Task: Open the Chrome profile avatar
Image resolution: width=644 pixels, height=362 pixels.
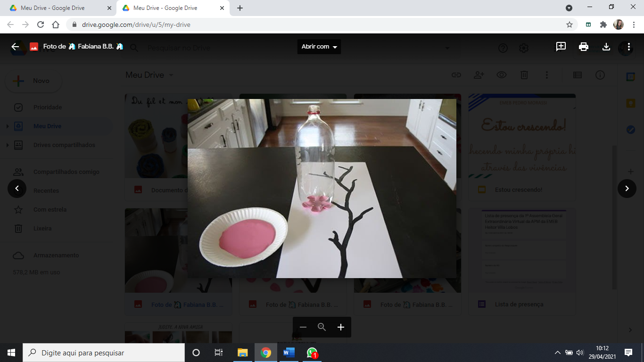Action: (619, 25)
